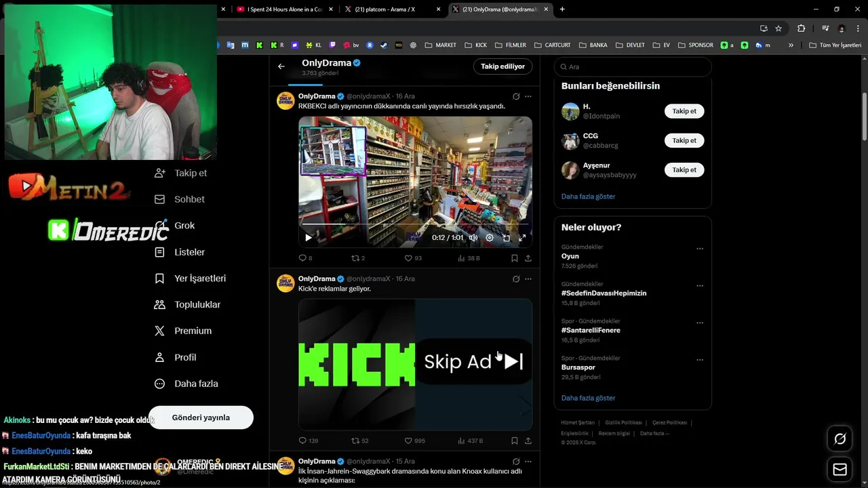868x488 pixels.
Task: Like the RKBEKCI theft post
Action: [413, 258]
